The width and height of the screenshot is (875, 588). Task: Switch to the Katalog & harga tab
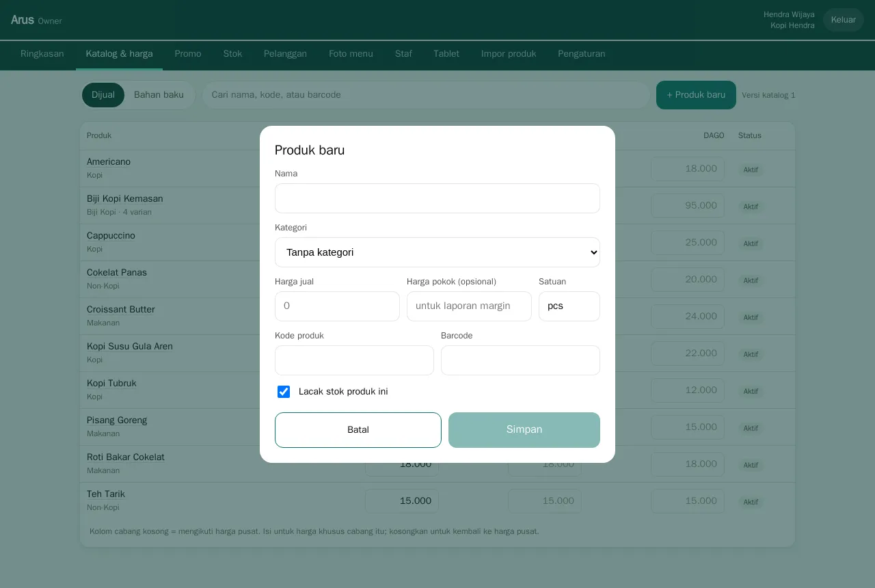[120, 54]
